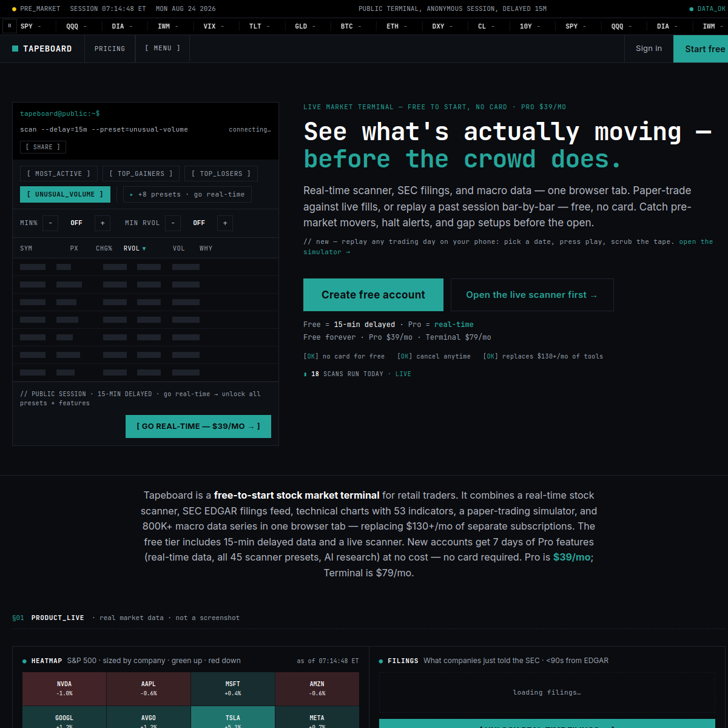728x728 pixels.
Task: Open the live scanner first link
Action: click(532, 295)
